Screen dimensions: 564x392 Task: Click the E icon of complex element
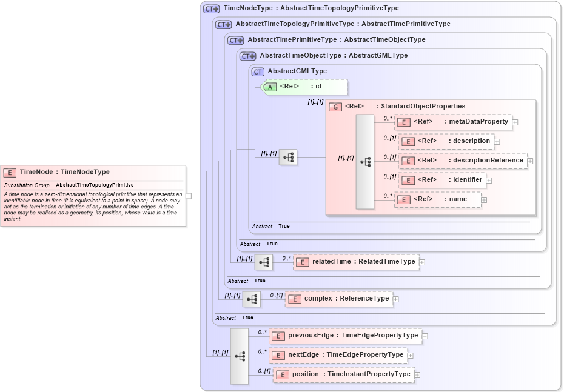point(294,299)
